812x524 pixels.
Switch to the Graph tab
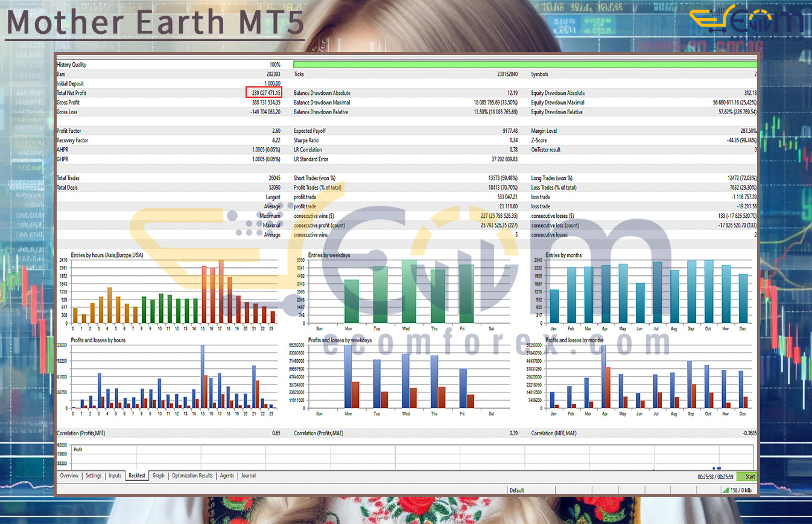click(x=159, y=476)
